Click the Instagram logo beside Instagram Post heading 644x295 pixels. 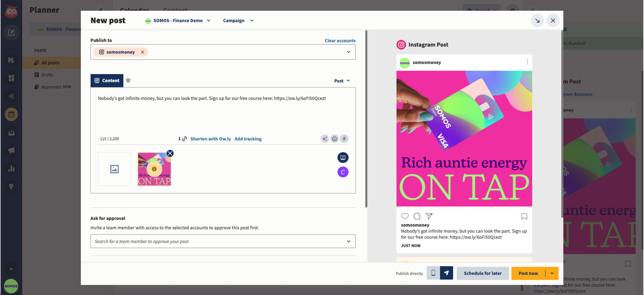point(401,44)
